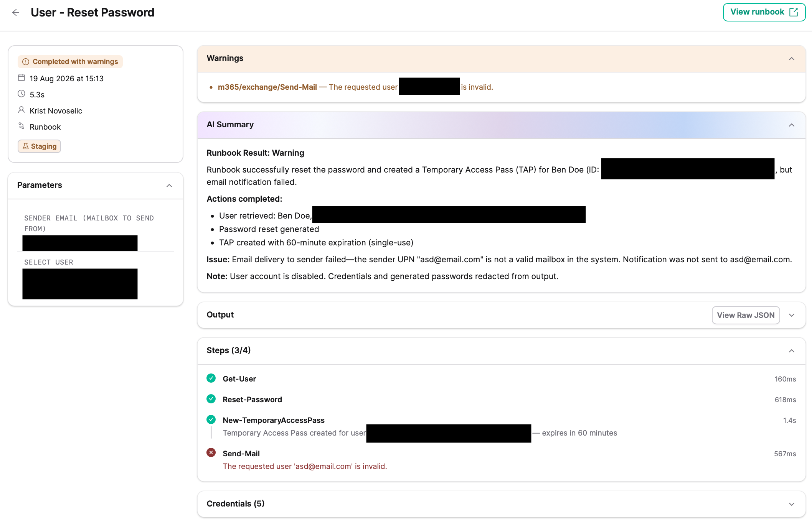Image resolution: width=812 pixels, height=523 pixels.
Task: Click the success icon for New-TemporaryAccessPass
Action: click(x=211, y=420)
